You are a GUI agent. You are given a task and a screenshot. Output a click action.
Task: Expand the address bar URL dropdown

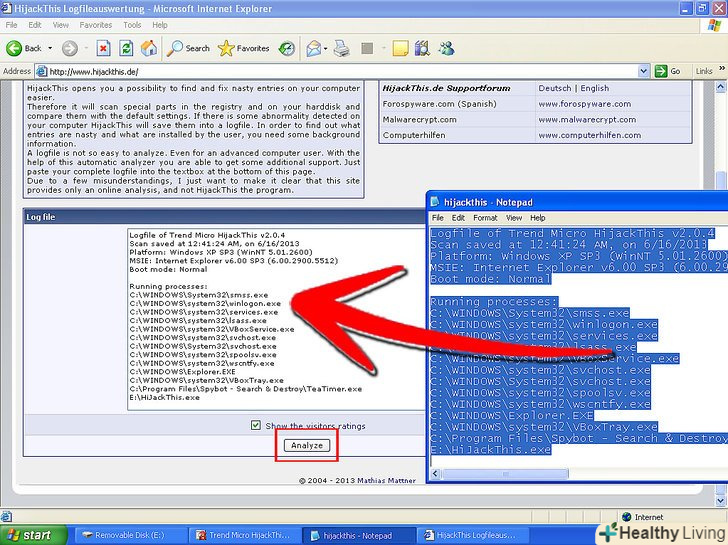646,71
